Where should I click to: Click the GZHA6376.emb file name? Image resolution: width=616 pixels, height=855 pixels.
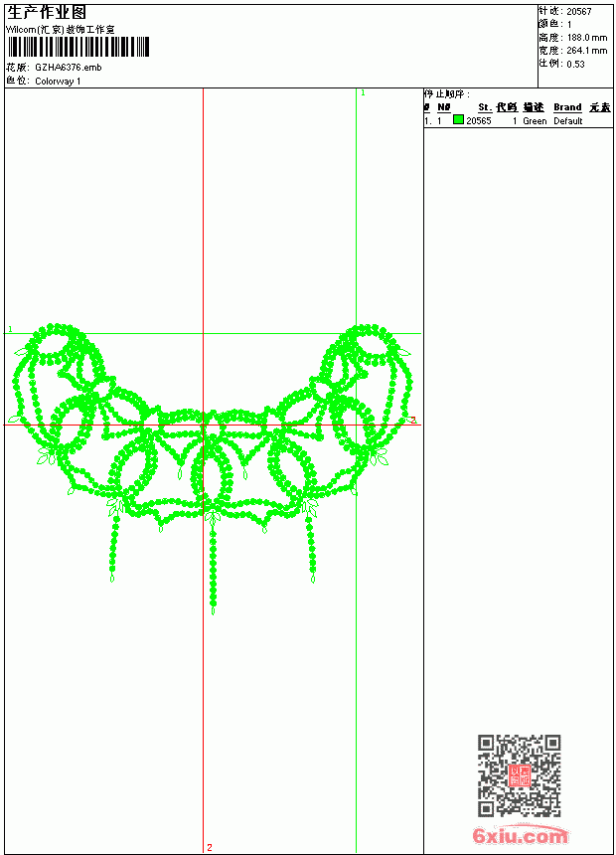click(x=69, y=68)
